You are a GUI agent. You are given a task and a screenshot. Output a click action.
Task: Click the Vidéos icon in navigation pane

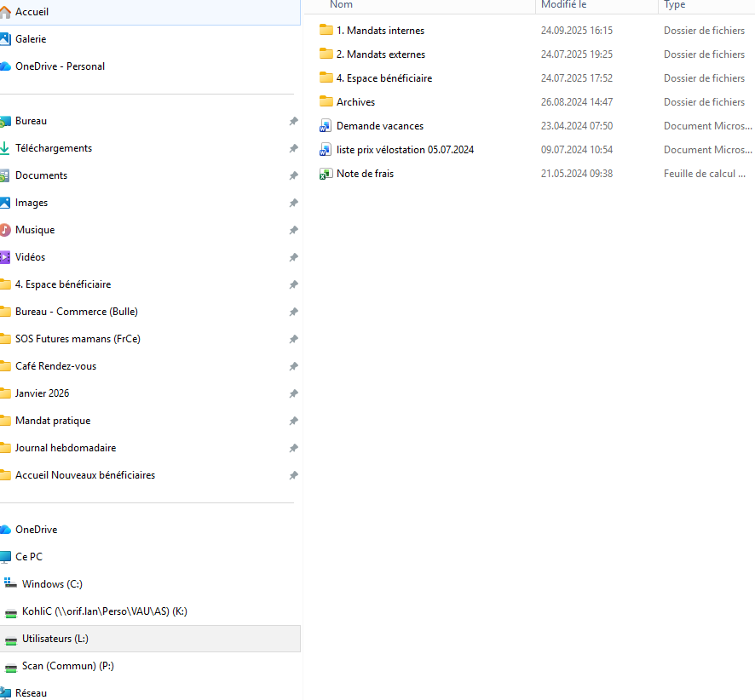5,257
